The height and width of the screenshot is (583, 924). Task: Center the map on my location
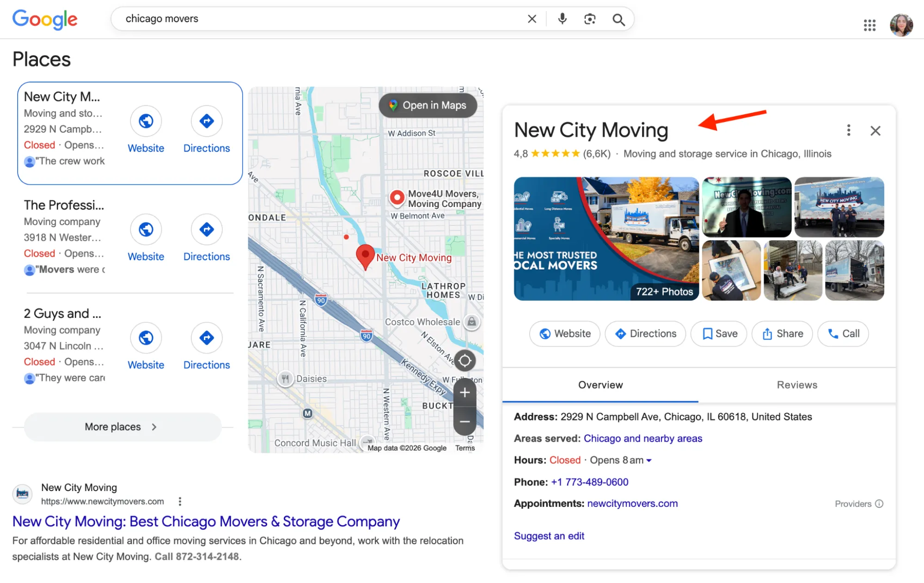click(465, 361)
